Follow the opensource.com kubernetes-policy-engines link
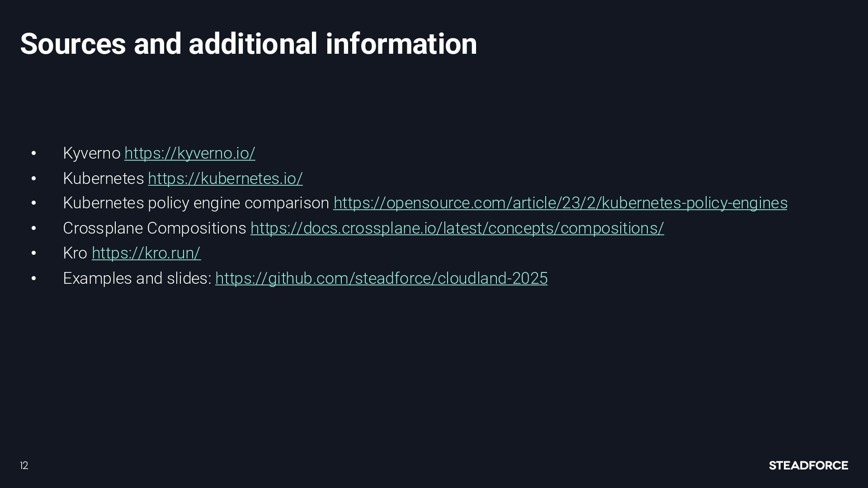Viewport: 868px width, 488px height. coord(560,203)
